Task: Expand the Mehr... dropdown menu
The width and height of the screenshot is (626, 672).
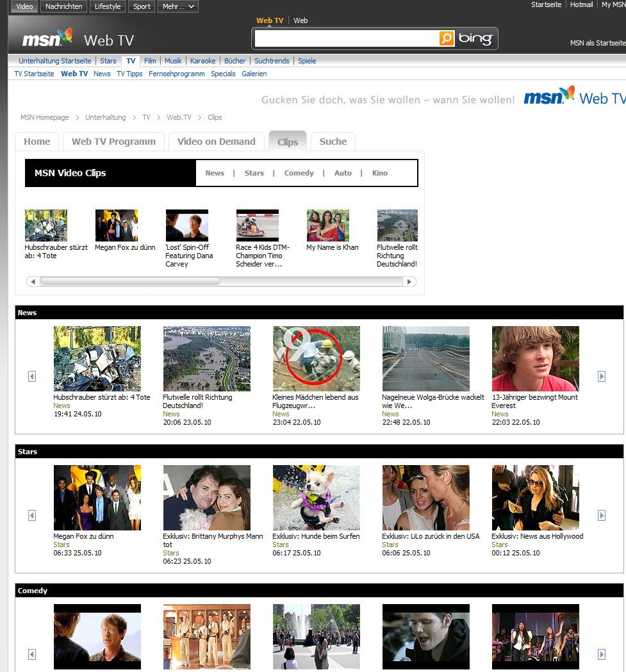Action: click(x=178, y=6)
